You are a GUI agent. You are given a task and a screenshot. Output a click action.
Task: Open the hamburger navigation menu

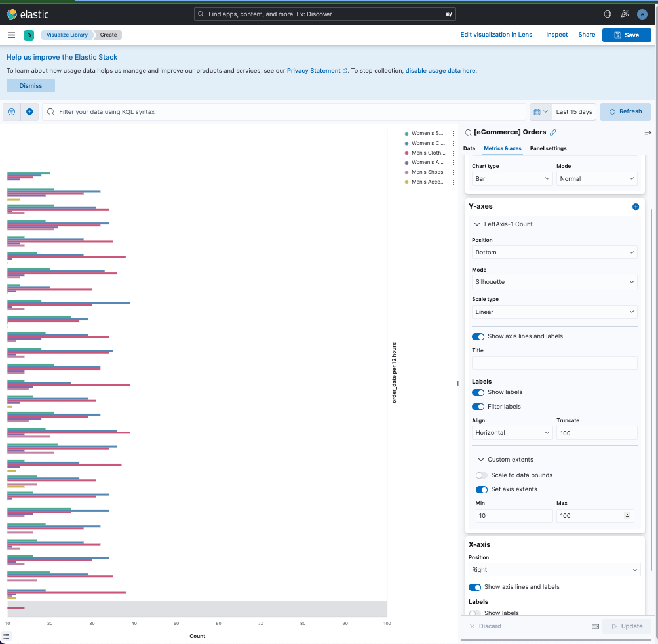pos(11,35)
